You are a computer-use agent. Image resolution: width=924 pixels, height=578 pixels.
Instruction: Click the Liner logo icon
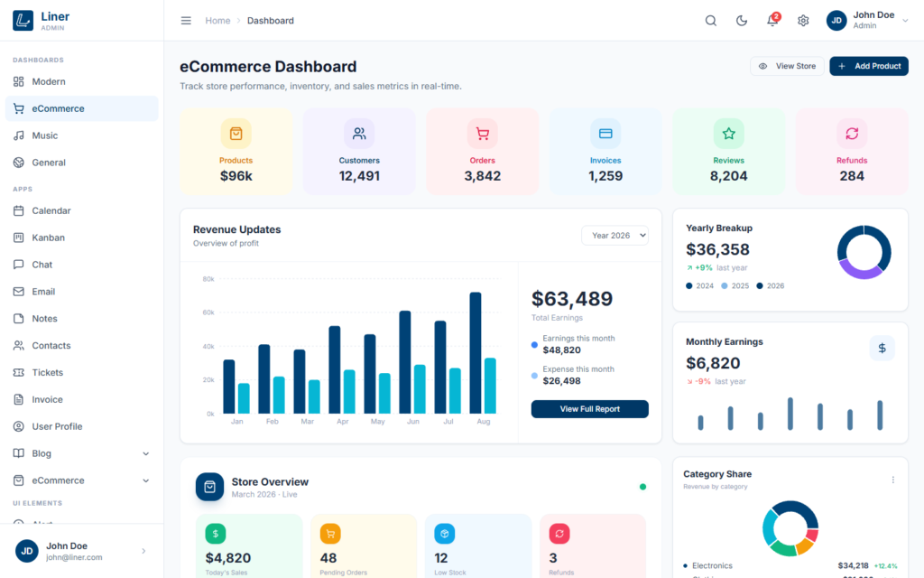tap(23, 21)
